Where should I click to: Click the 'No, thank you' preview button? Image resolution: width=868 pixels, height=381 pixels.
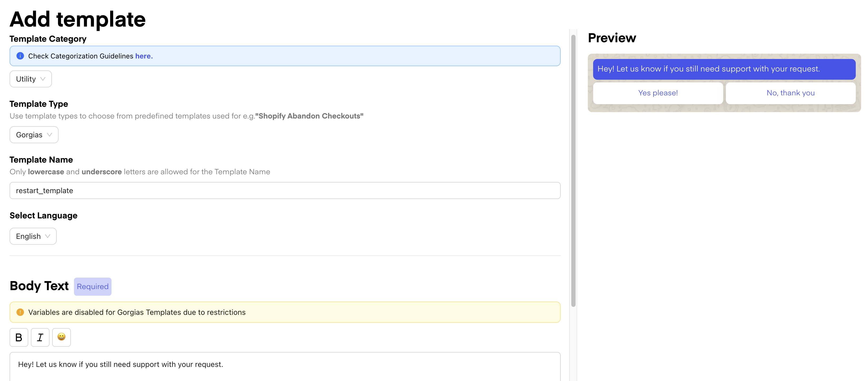coord(791,93)
